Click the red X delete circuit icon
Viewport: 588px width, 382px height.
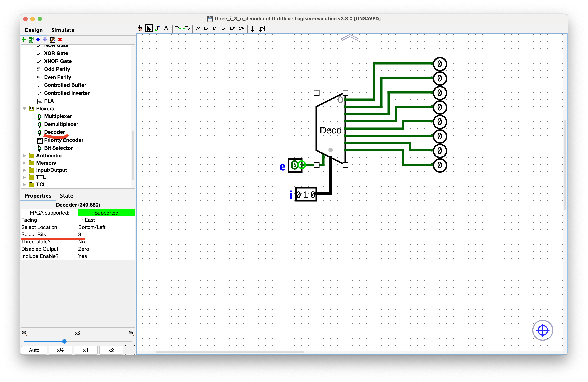[x=60, y=39]
